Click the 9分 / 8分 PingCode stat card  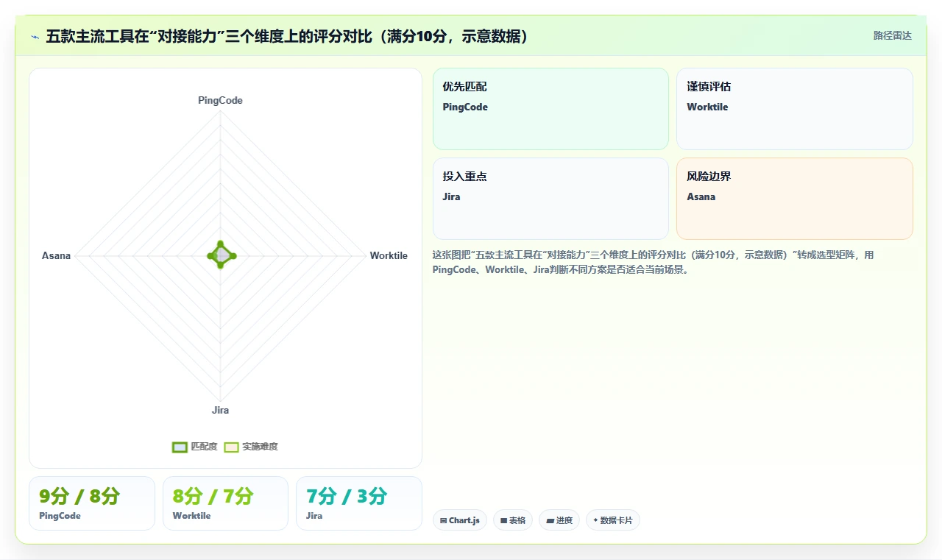(92, 503)
